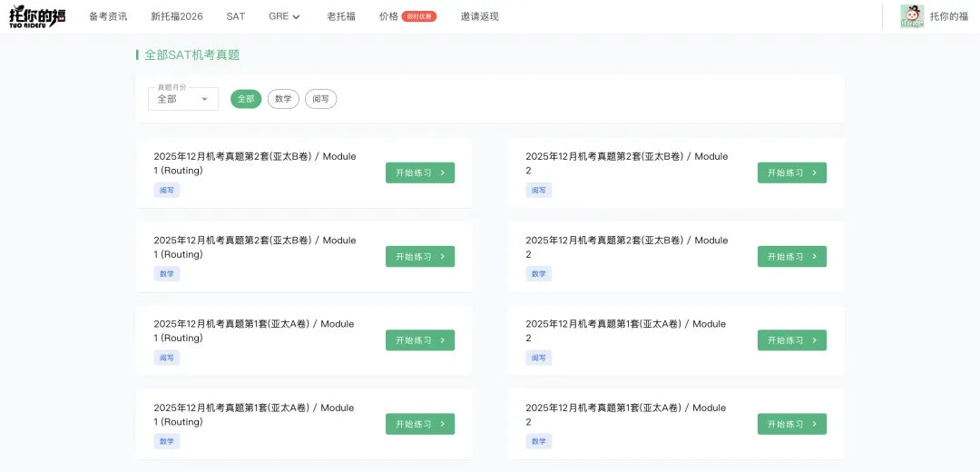The image size is (980, 472).
Task: Select the 阅写 filter chip
Action: (320, 99)
